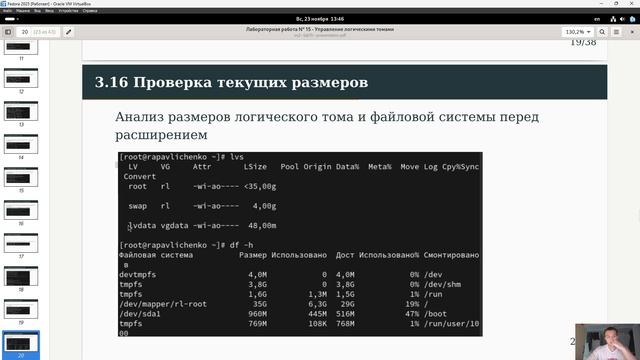
Task: Select page 12 thumbnail
Action: 21,78
